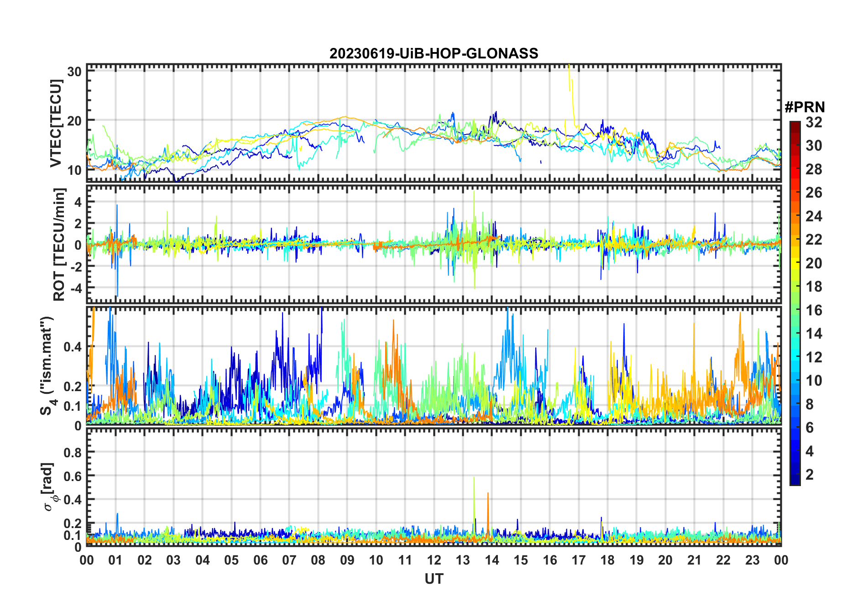This screenshot has height=607, width=868.
Task: Click the plot title 20230619-UiB-HOP-GLONASS
Action: click(434, 53)
